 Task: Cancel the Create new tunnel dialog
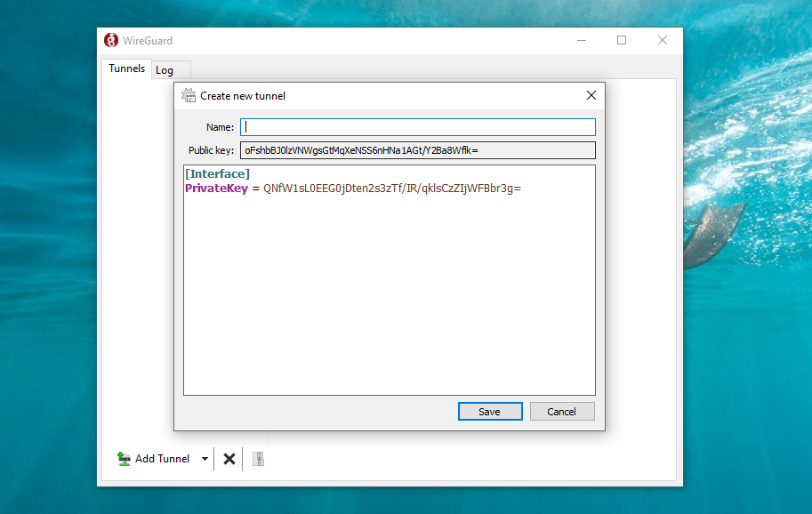click(x=562, y=412)
